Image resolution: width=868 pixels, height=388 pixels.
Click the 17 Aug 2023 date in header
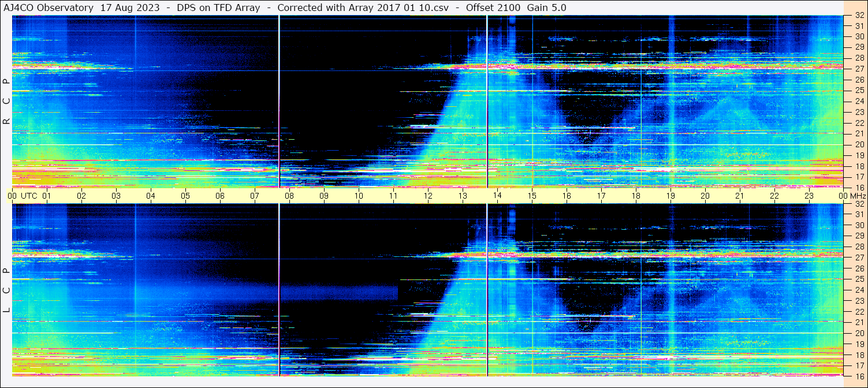click(x=130, y=8)
